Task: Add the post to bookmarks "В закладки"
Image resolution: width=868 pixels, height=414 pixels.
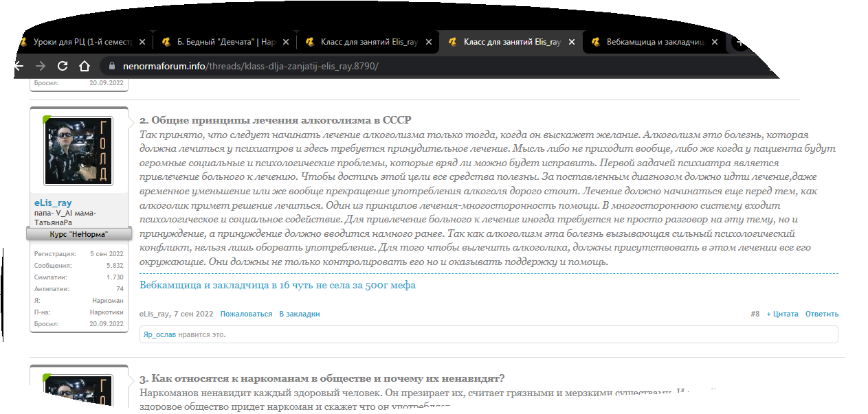Action: click(x=299, y=314)
